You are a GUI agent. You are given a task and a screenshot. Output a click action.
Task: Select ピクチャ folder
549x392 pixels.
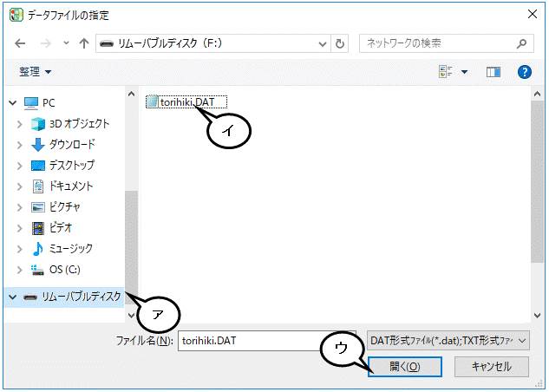pyautogui.click(x=56, y=207)
